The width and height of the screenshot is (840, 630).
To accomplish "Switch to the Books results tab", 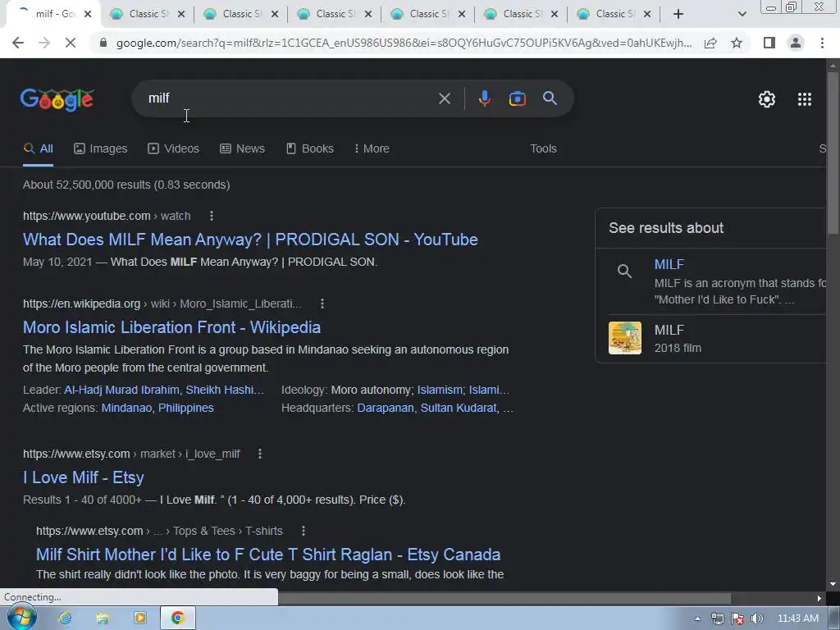I will [309, 148].
